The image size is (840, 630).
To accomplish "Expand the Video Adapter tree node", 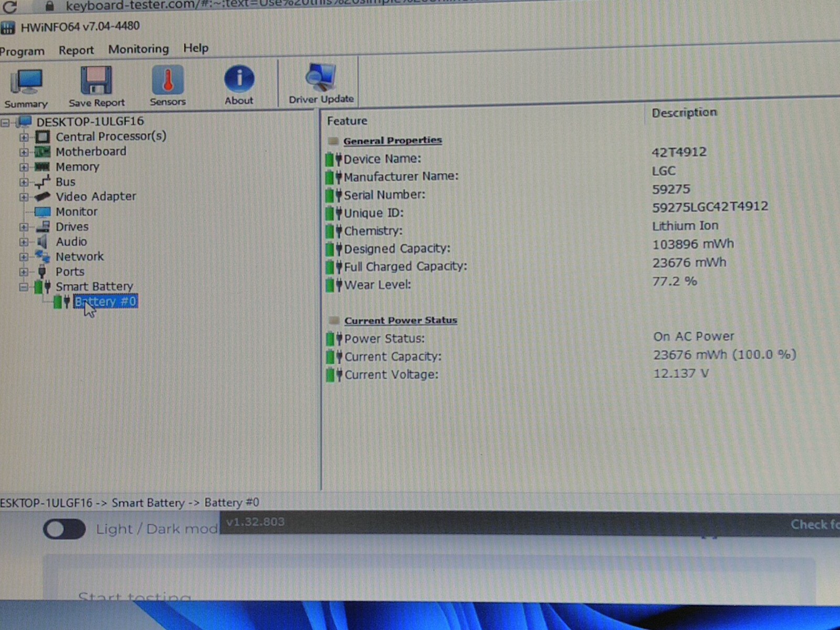I will [24, 197].
